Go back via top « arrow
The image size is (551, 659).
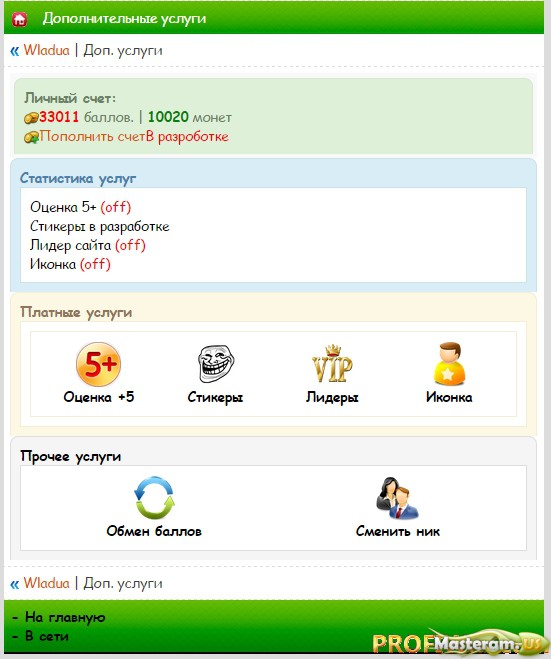click(15, 51)
